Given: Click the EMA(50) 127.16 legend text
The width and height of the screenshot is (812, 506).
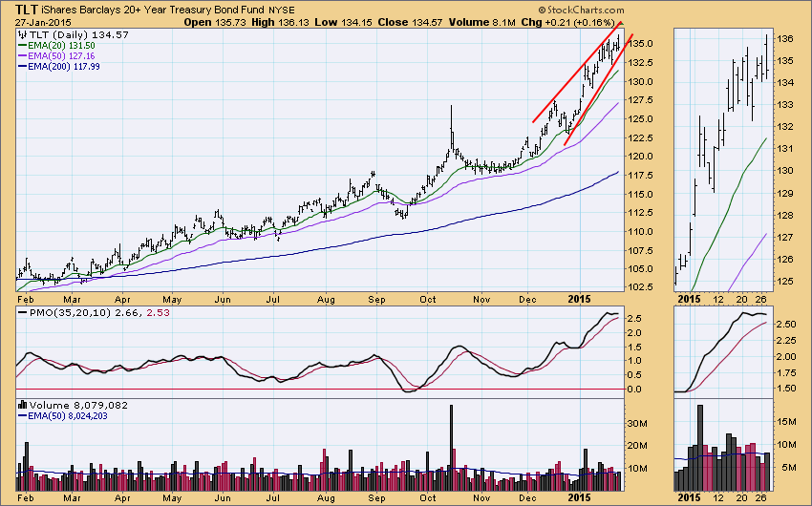Looking at the screenshot, I should coord(61,56).
